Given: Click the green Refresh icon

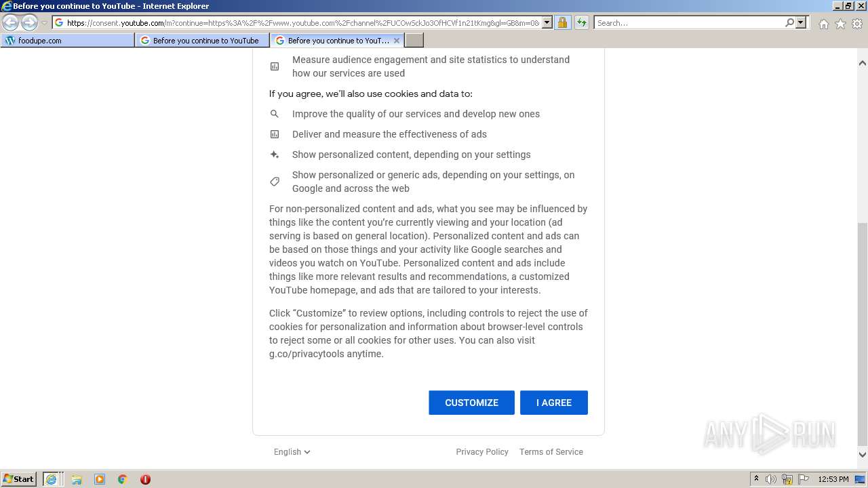Looking at the screenshot, I should (582, 22).
